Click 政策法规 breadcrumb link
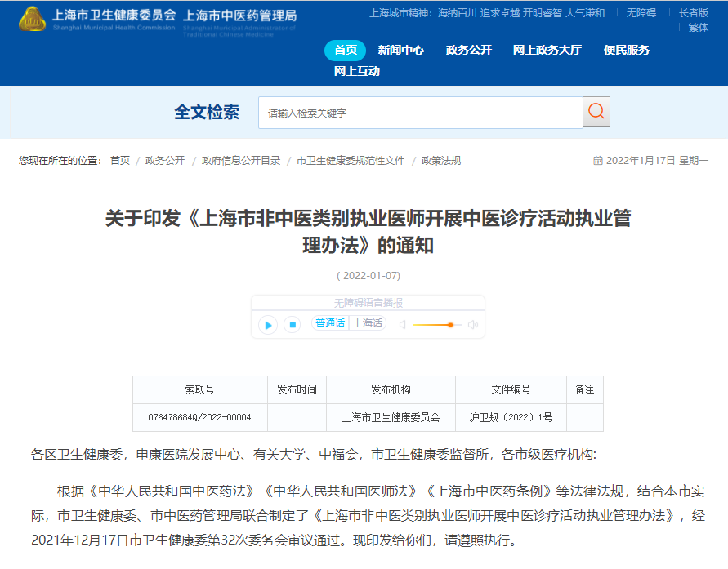 441,161
